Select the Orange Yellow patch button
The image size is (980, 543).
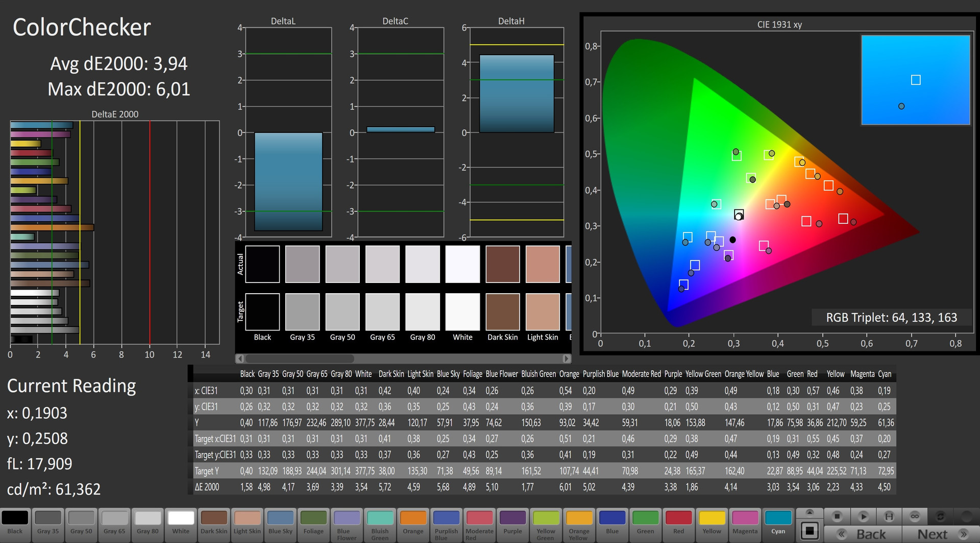point(579,524)
